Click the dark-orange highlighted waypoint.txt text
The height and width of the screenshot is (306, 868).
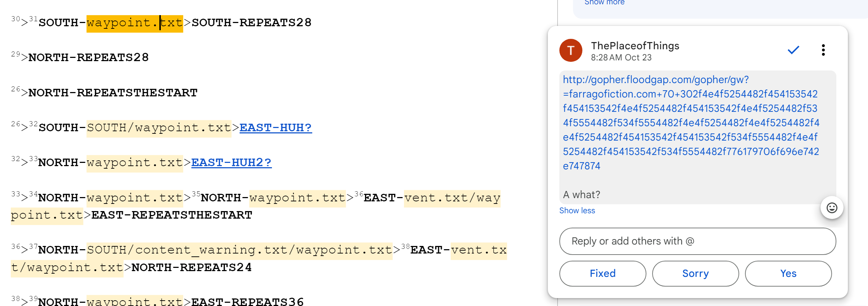135,23
